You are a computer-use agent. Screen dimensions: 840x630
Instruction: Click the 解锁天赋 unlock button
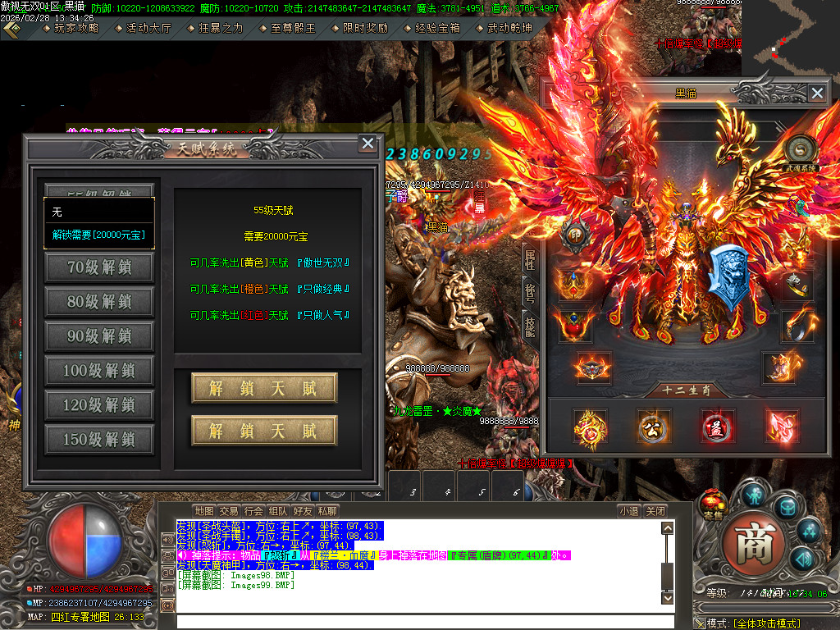click(262, 389)
